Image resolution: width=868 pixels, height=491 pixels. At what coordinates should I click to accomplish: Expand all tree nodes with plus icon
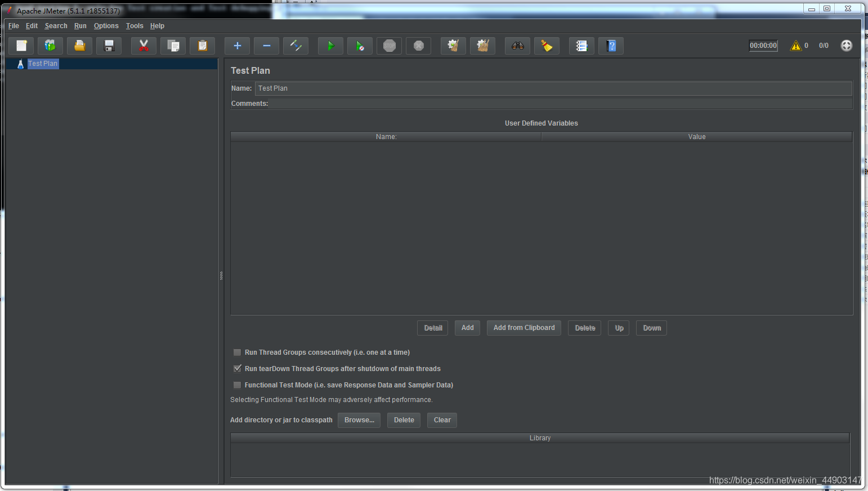coord(238,46)
